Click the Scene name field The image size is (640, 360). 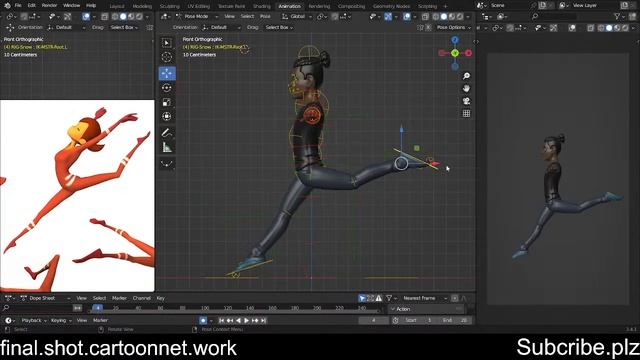click(x=510, y=6)
